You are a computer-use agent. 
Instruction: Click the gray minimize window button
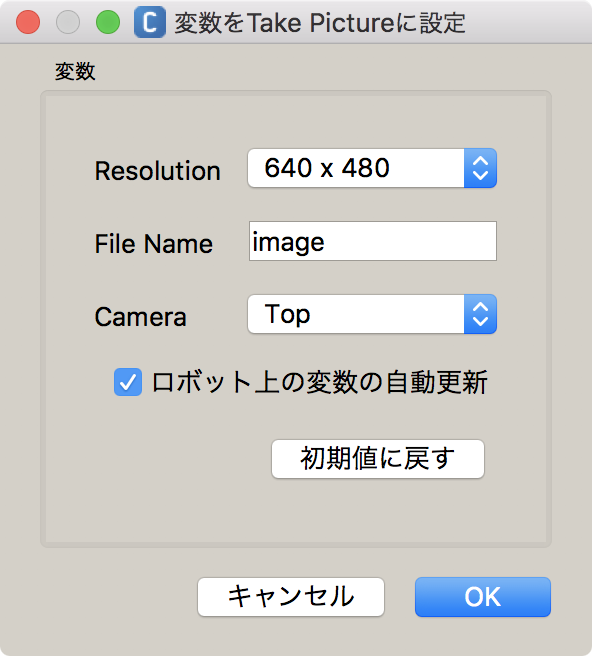click(x=68, y=22)
